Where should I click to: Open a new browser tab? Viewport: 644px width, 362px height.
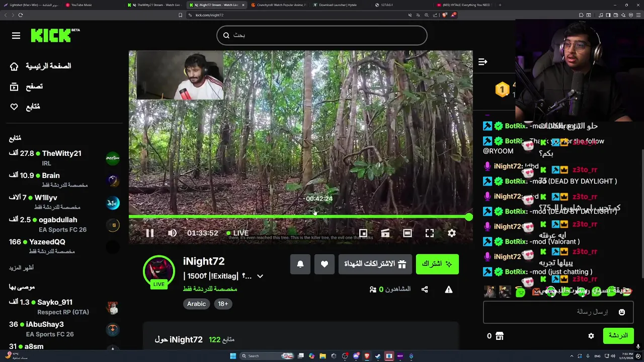(500, 5)
